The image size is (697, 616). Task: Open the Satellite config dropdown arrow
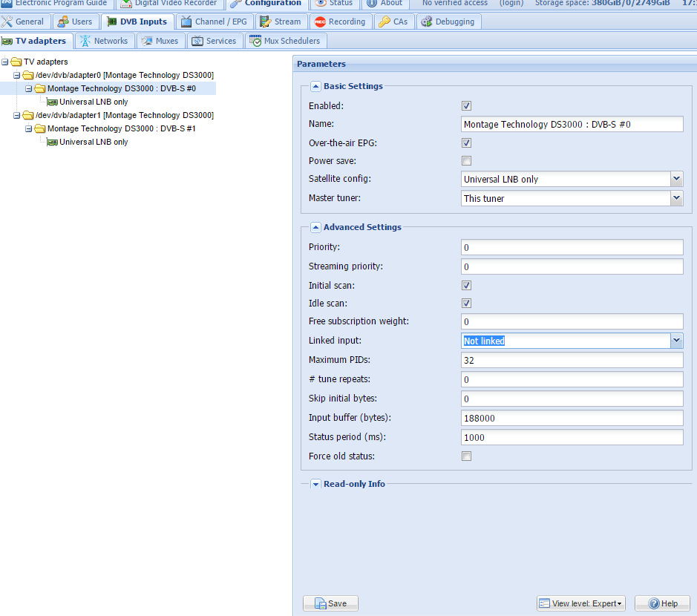pyautogui.click(x=676, y=179)
